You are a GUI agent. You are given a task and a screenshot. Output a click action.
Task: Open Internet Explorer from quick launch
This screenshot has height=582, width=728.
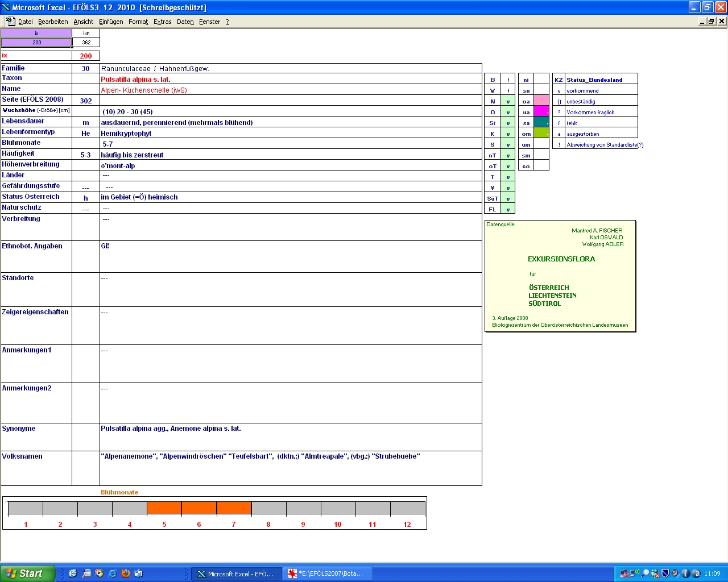tap(112, 573)
